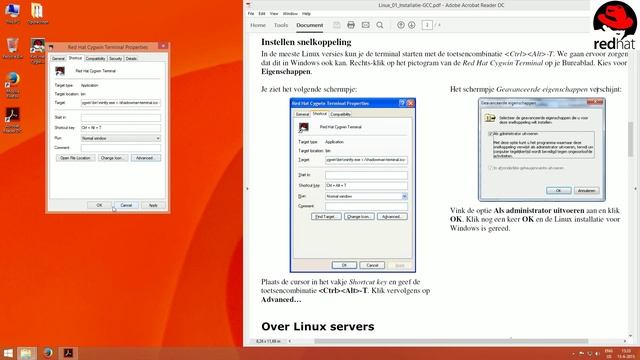Click the Windows Start button

coord(8,353)
